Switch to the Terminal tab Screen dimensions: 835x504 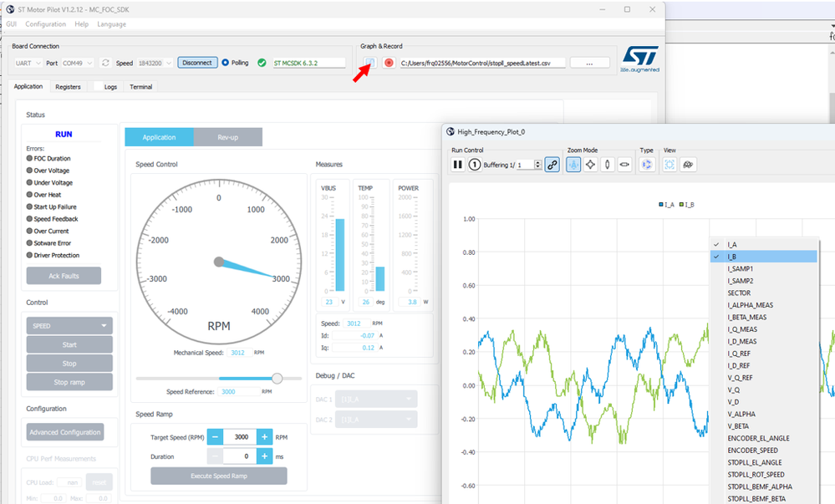(140, 86)
